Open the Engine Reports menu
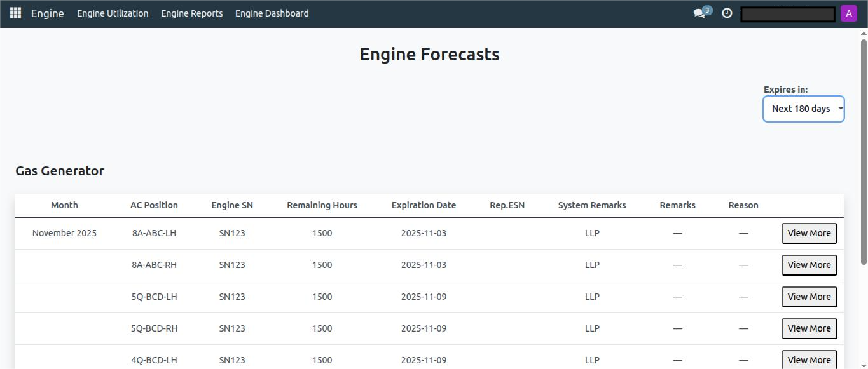The image size is (868, 369). tap(192, 13)
